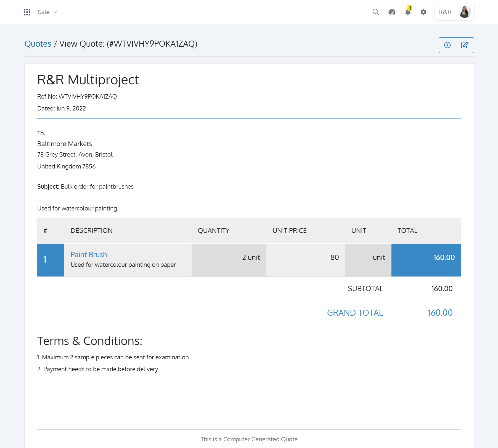Image resolution: width=498 pixels, height=448 pixels.
Task: Click the Baltimore Markets customer name
Action: 65,144
